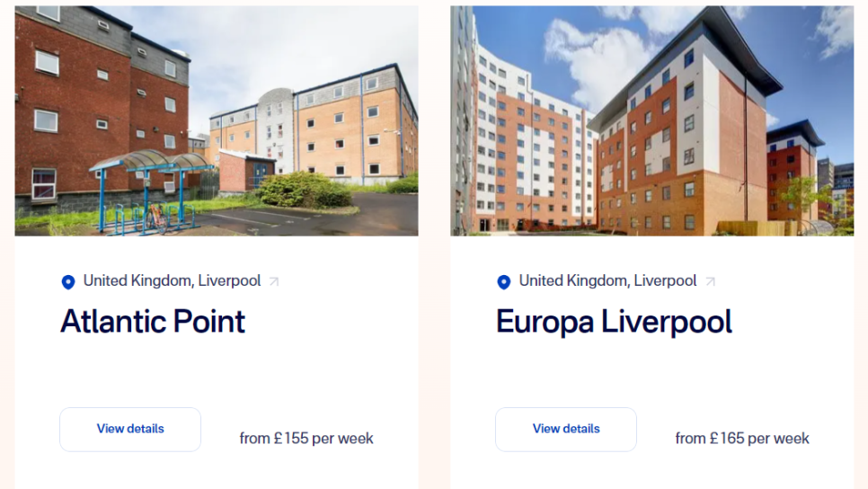This screenshot has width=868, height=489.
Task: Click the location pin icon above Atlantic Point
Action: [68, 282]
